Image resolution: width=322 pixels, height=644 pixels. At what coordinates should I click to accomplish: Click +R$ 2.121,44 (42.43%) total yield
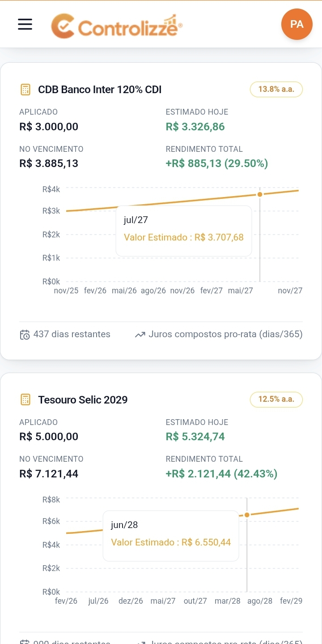pos(221,473)
